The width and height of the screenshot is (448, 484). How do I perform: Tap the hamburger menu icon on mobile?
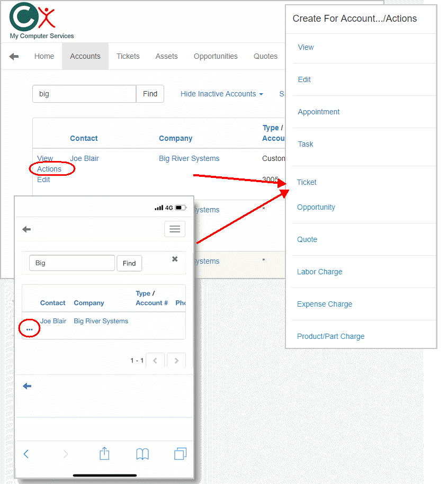click(x=175, y=229)
